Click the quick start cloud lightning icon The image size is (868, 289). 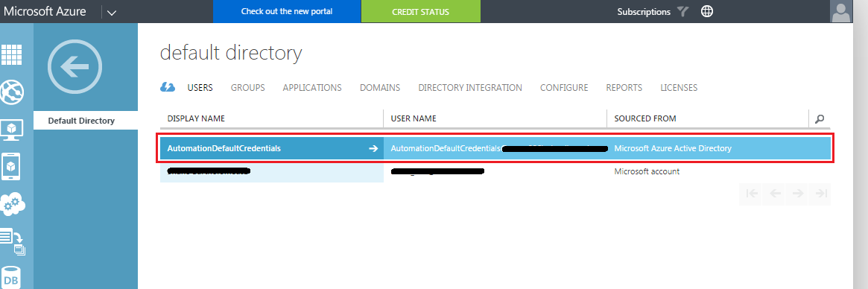point(168,87)
